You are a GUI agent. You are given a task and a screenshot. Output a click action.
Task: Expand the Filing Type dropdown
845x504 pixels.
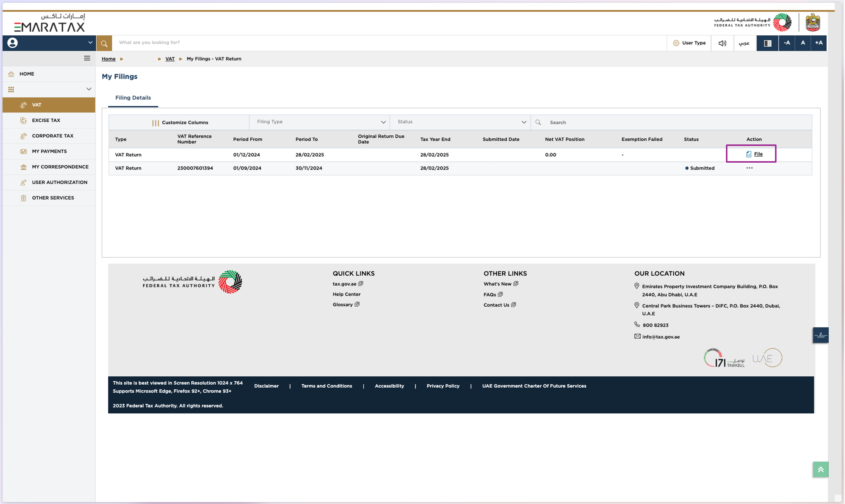point(320,122)
